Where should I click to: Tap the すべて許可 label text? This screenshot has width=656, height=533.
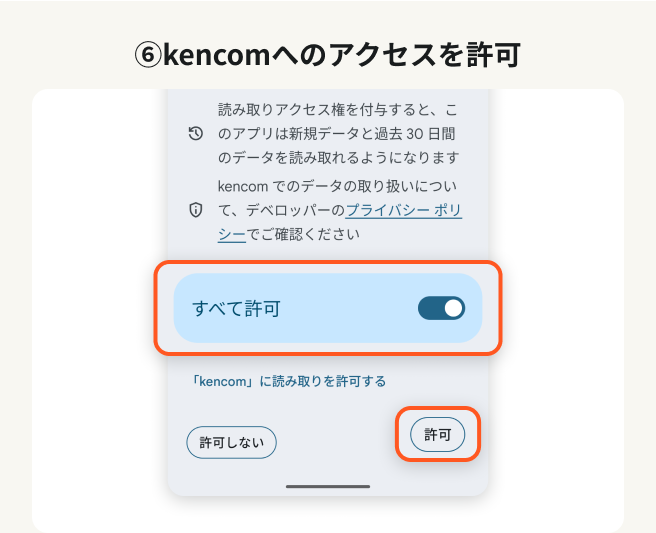pos(236,308)
